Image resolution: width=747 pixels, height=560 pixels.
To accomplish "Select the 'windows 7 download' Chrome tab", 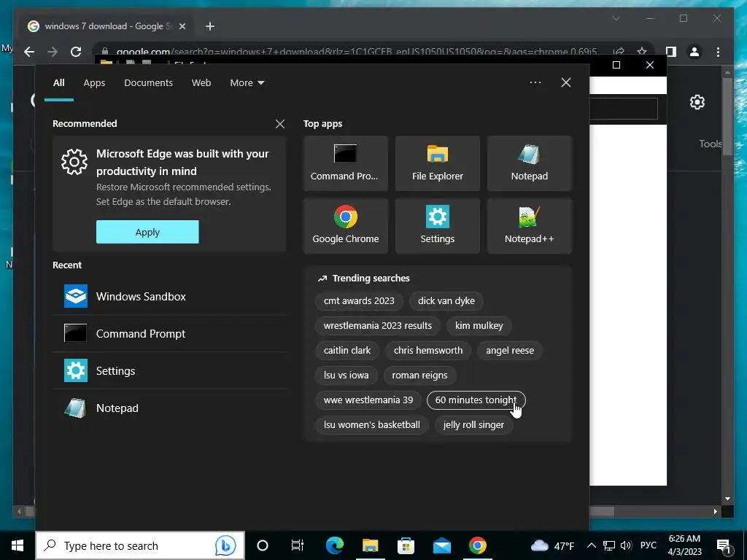I will coord(107,26).
